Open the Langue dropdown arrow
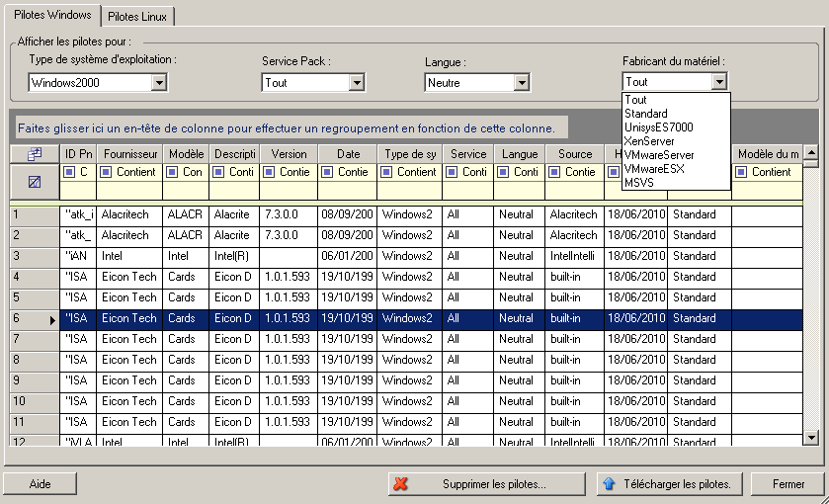829x504 pixels. [521, 83]
